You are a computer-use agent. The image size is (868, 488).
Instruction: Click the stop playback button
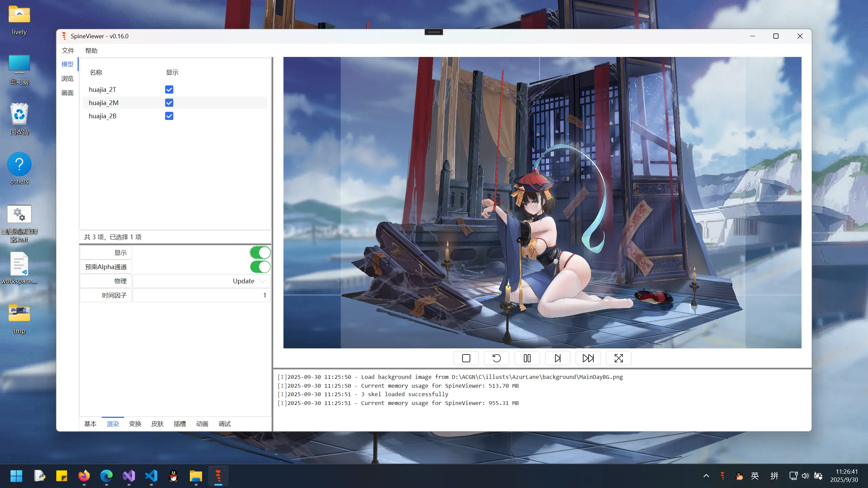click(x=466, y=358)
